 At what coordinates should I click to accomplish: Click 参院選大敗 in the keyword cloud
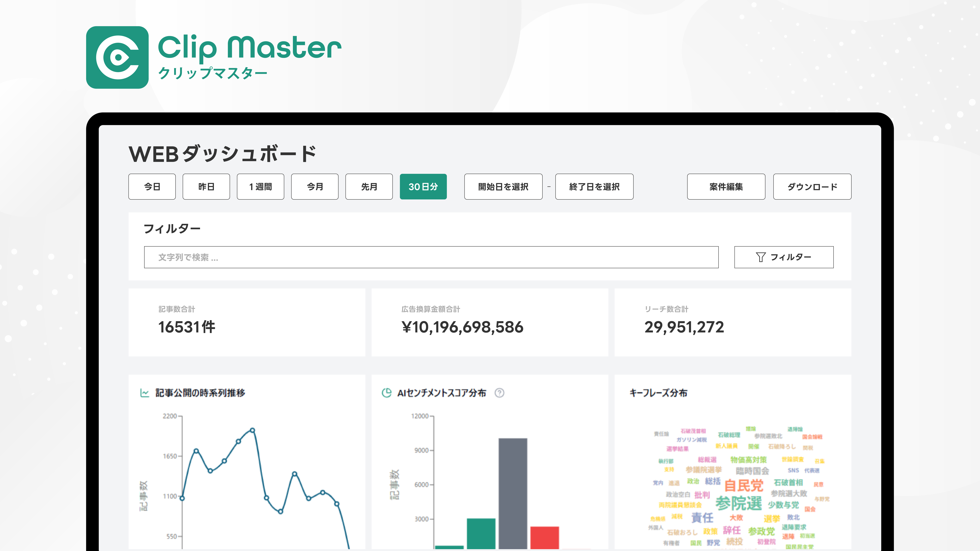(x=789, y=494)
